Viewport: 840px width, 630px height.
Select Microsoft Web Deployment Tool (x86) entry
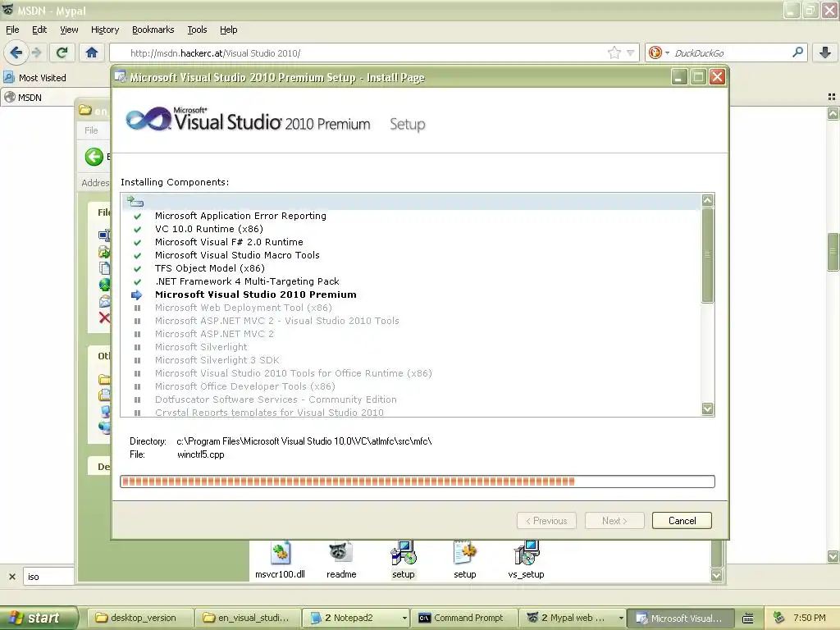click(x=243, y=308)
